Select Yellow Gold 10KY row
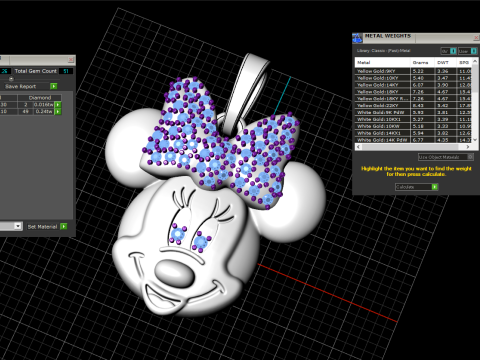Viewport: 480px width, 360px height. coord(414,78)
